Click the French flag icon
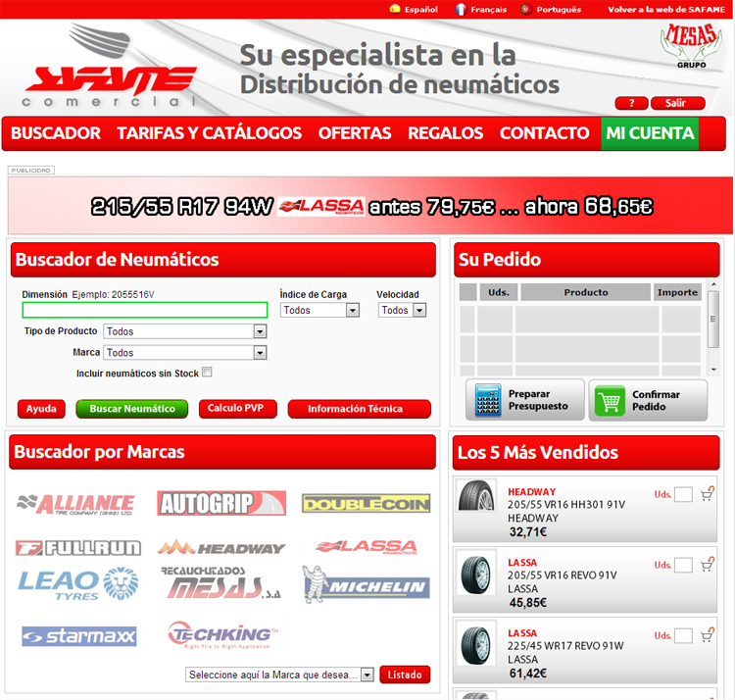Viewport: 735px width, 700px height. [x=461, y=9]
